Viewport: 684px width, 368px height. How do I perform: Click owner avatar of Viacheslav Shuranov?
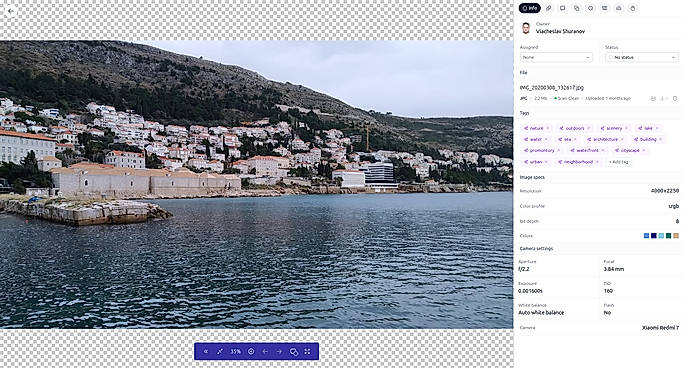(x=526, y=28)
